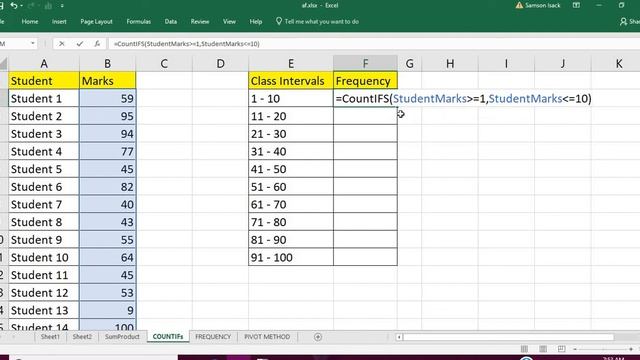Switch to the FREQUENCY sheet tab
The image size is (640, 360).
tap(213, 337)
